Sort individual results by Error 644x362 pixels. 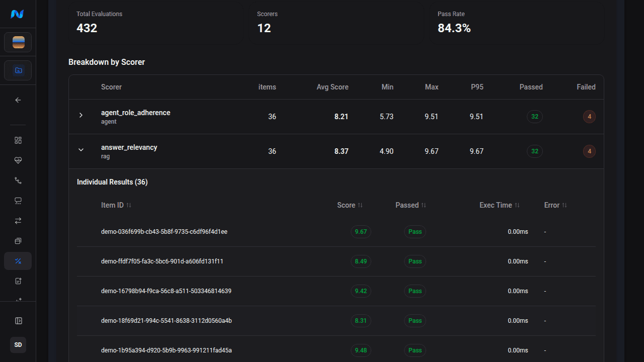(x=555, y=205)
